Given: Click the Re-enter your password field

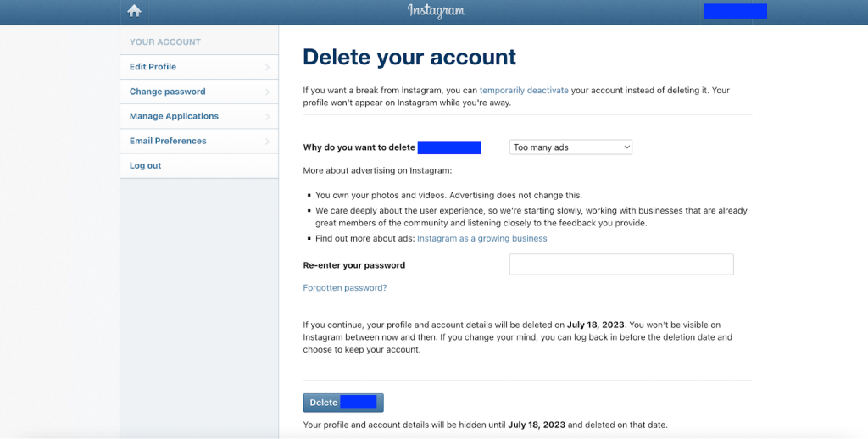Looking at the screenshot, I should click(620, 264).
